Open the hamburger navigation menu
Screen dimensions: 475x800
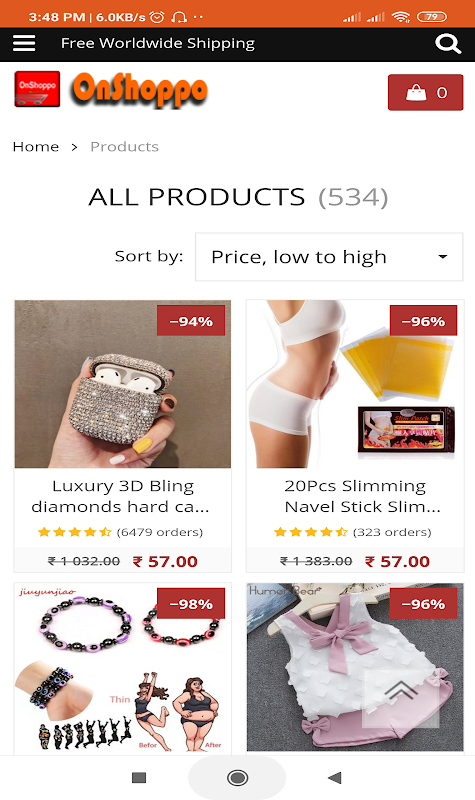point(24,43)
